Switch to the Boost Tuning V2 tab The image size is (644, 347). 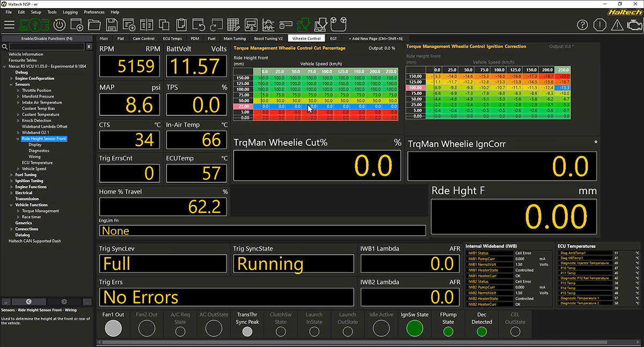[x=268, y=39]
